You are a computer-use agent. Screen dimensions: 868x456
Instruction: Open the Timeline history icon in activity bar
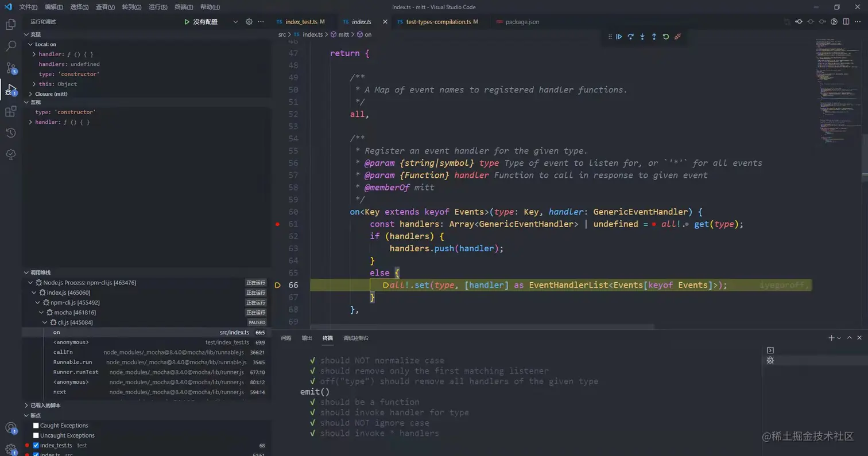click(x=10, y=133)
